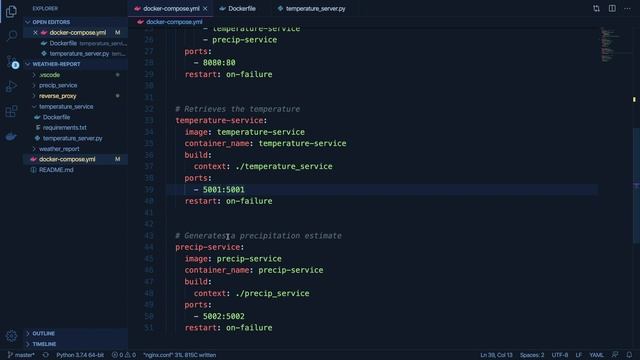Click the '8080:80' port mapping
Image resolution: width=640 pixels, height=360 pixels.
coord(219,62)
